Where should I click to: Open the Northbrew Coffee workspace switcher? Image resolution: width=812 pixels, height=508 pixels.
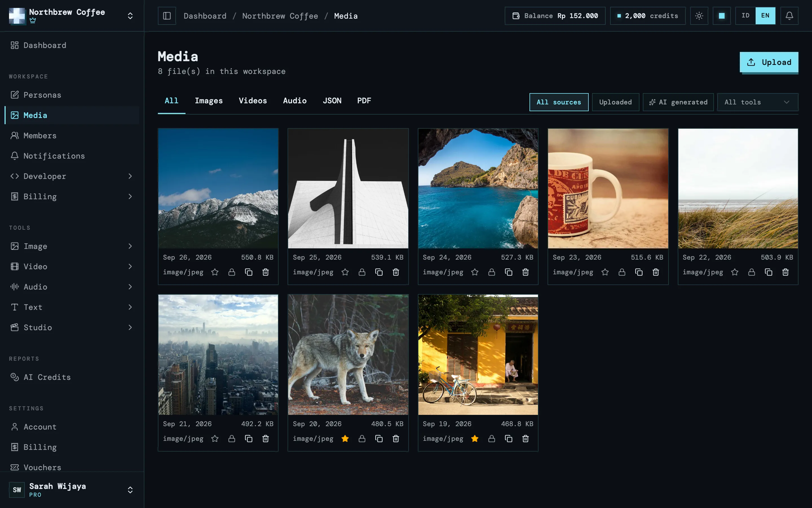tap(72, 16)
